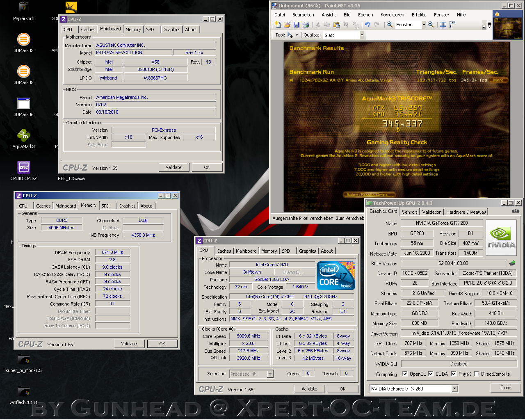Toggle the rulers icon in Paint.NET toolbar
The width and height of the screenshot is (525, 420).
[452, 25]
